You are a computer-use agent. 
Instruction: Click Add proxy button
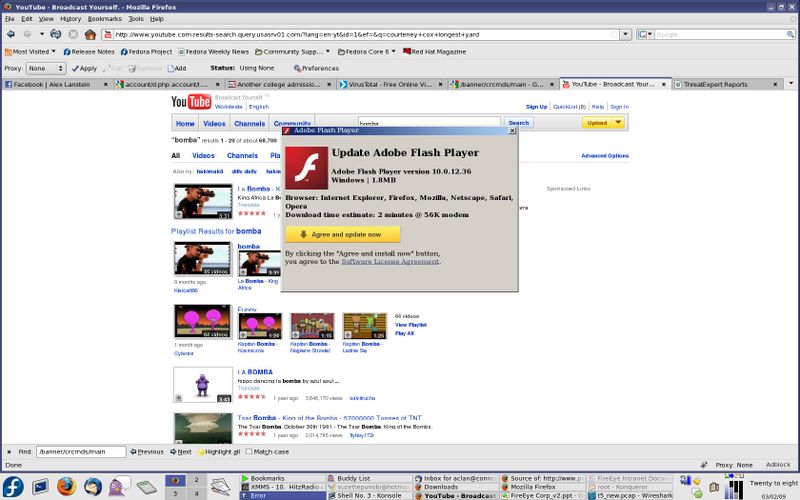click(x=177, y=68)
